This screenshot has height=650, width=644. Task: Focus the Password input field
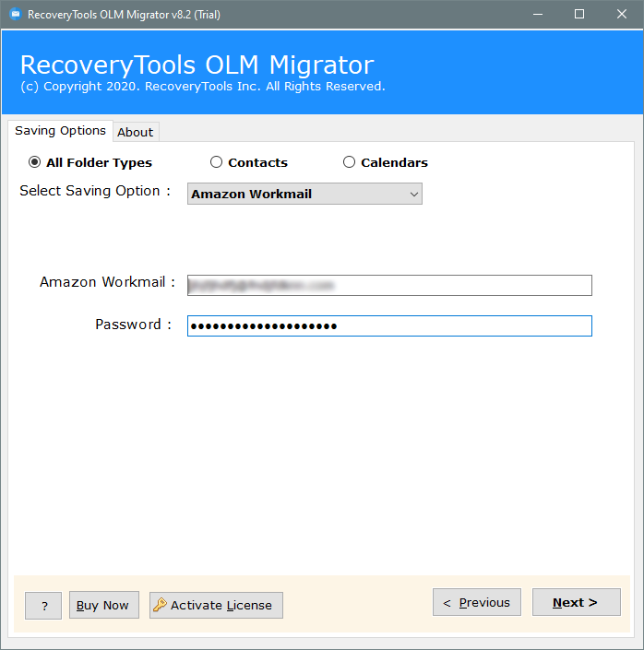(389, 325)
